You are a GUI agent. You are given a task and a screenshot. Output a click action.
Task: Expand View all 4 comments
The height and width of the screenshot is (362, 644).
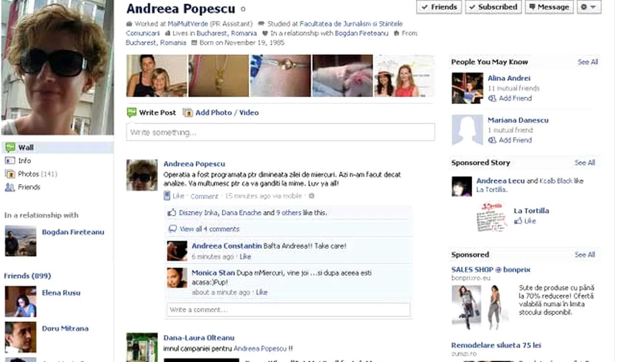click(209, 229)
